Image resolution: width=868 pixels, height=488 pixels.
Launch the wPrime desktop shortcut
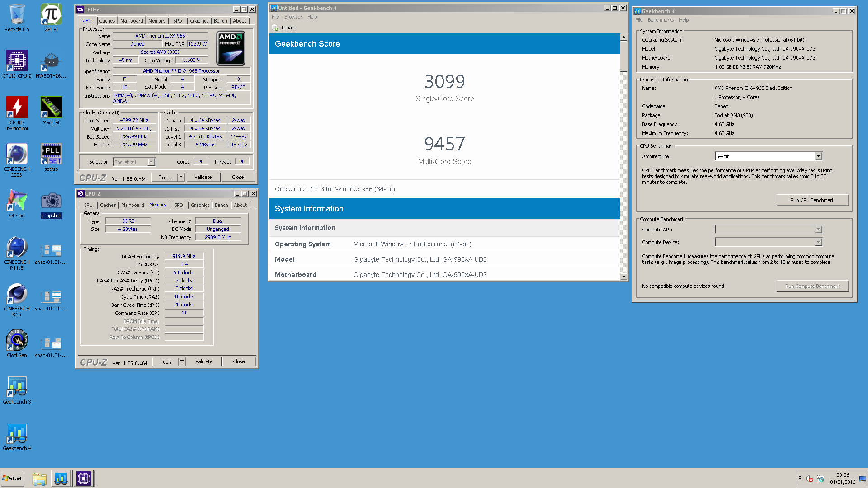(17, 204)
